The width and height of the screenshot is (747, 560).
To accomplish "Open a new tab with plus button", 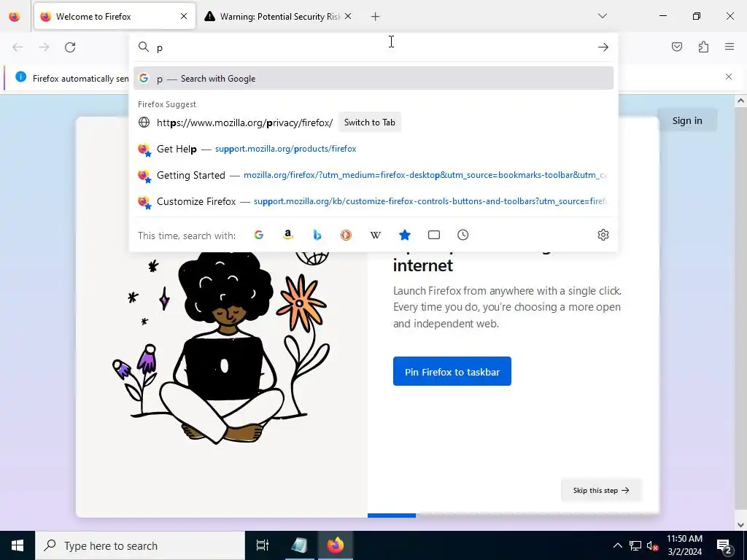I will coord(376,17).
